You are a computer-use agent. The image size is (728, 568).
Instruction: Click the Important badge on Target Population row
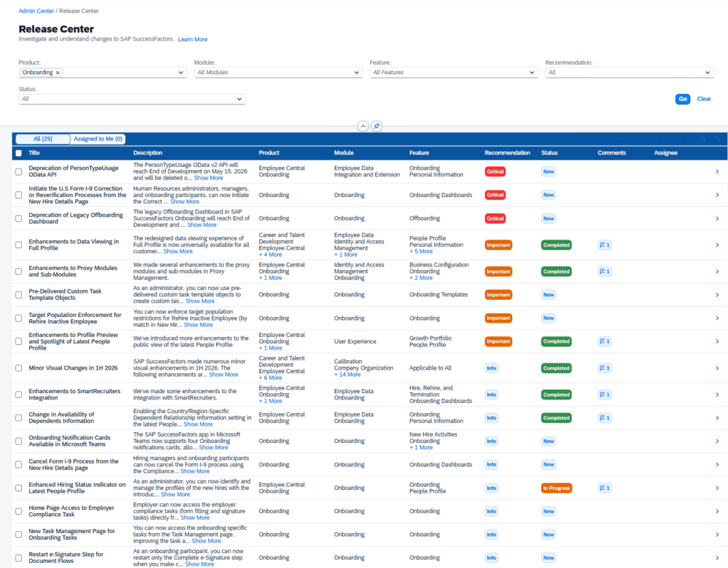pyautogui.click(x=498, y=318)
